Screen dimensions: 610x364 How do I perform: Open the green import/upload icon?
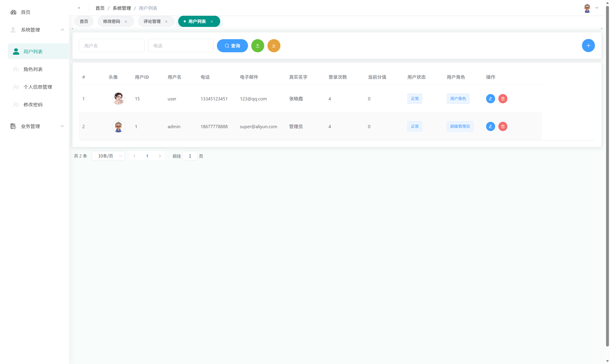[x=258, y=46]
